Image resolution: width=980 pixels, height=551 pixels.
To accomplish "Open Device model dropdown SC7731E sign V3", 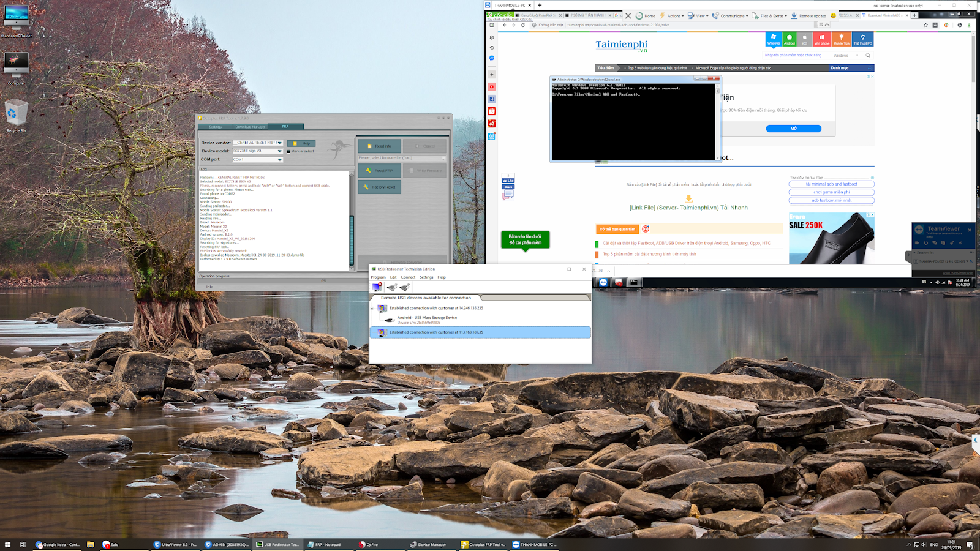I will 258,151.
